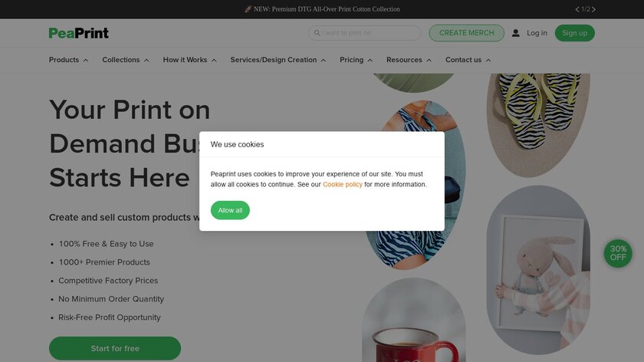Screen dimensions: 644x362
Task: Open the Cookie policy link
Action: [x=343, y=185]
